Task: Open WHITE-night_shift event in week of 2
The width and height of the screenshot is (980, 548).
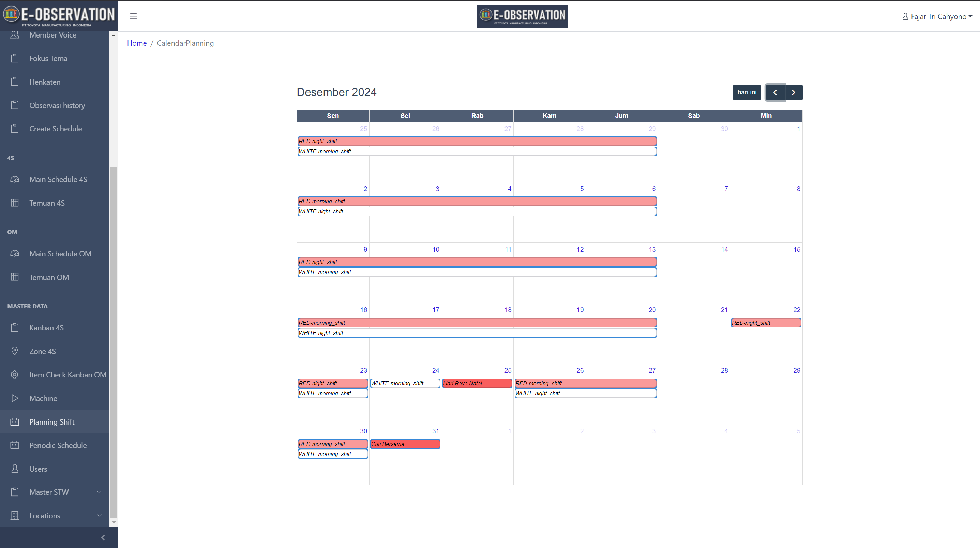Action: (x=477, y=211)
